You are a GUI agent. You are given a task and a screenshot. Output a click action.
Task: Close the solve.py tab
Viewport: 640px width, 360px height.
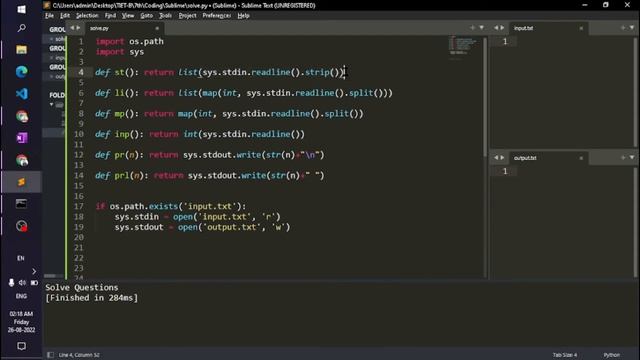pos(157,28)
